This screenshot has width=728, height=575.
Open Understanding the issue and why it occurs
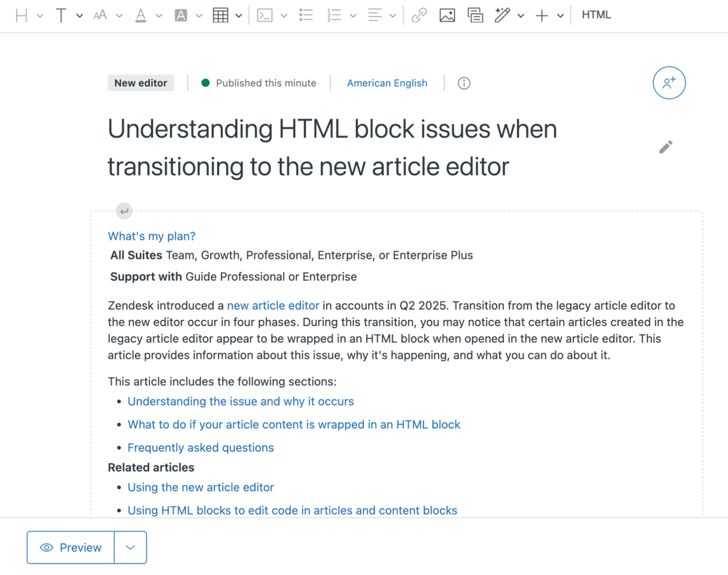[241, 401]
